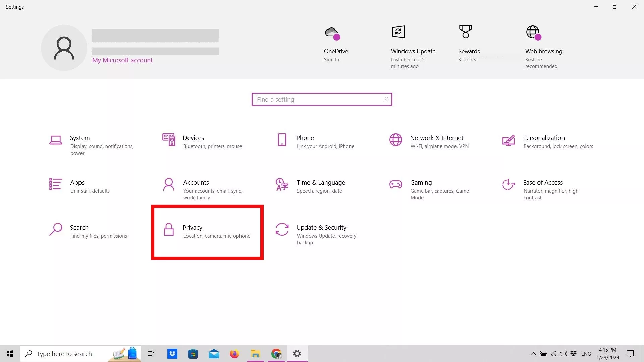Open Devices settings icon
The width and height of the screenshot is (644, 362).
[169, 140]
